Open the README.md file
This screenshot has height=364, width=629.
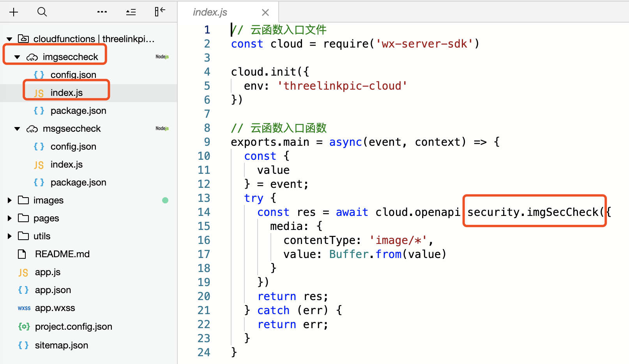62,254
